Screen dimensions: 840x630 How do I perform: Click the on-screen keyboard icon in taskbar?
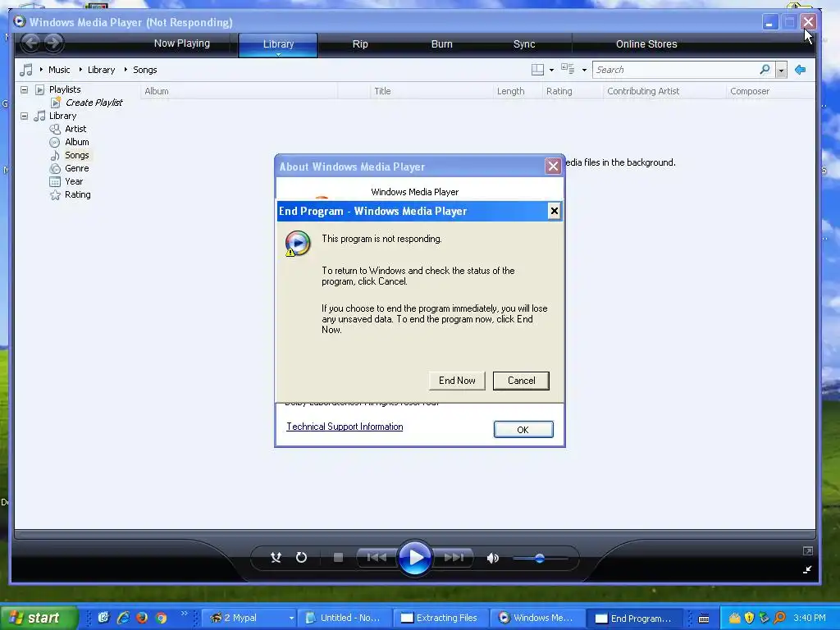(704, 619)
